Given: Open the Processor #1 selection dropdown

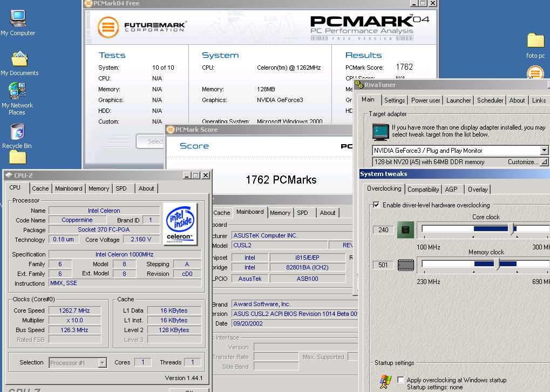Looking at the screenshot, I should (103, 362).
